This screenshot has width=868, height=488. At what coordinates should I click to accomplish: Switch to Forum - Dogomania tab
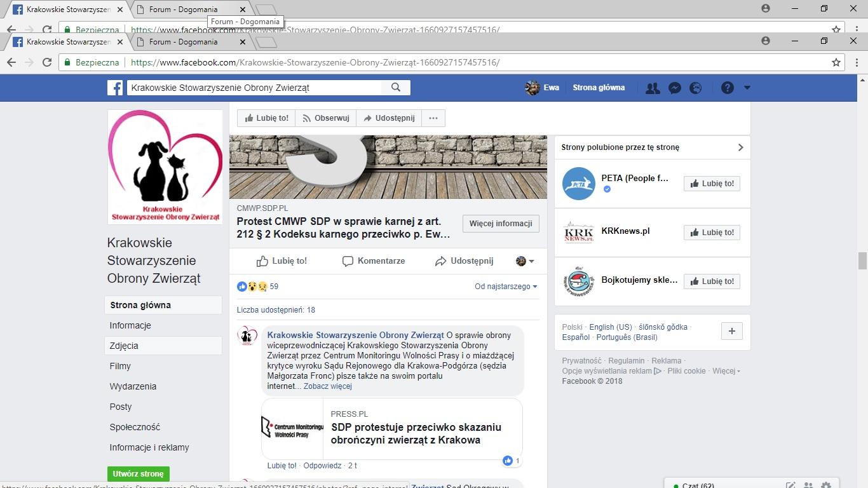tap(183, 42)
